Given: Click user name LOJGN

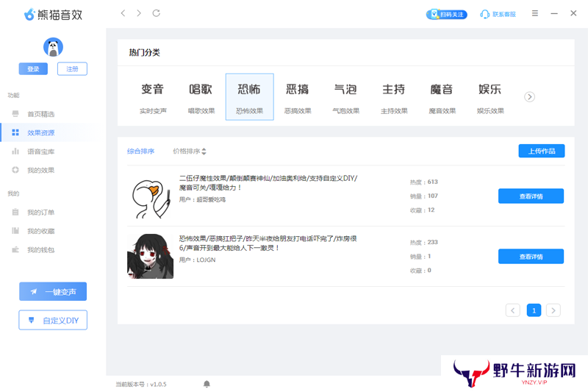Looking at the screenshot, I should tap(206, 260).
